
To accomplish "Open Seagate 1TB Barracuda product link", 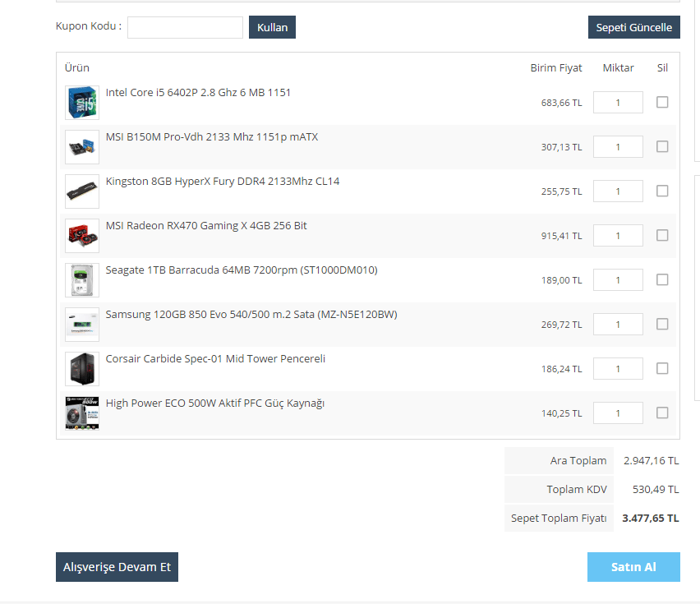I will (x=242, y=270).
